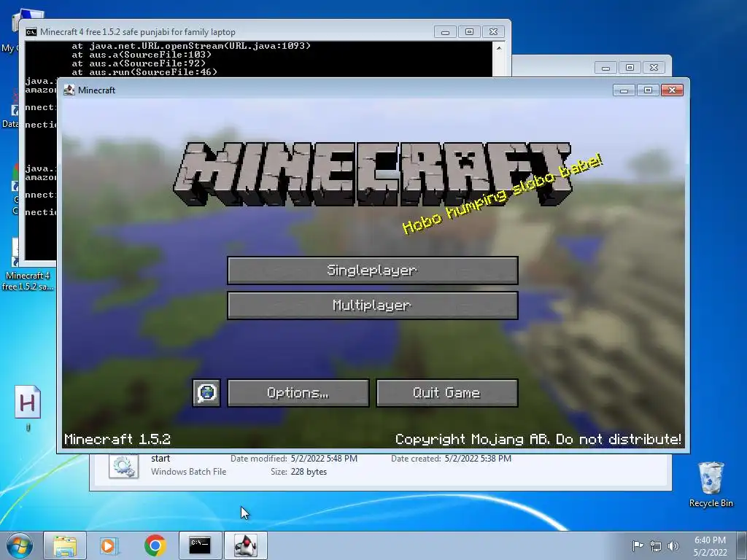747x560 pixels.
Task: Select the Minecraft 4 free desktop shortcut
Action: [x=28, y=264]
